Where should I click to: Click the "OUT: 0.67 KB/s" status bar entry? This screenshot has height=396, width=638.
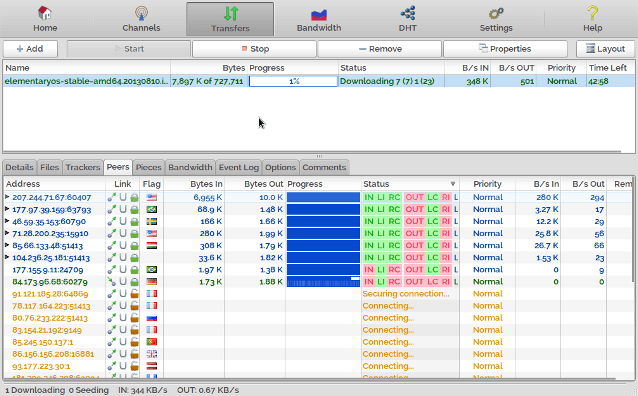(x=208, y=390)
